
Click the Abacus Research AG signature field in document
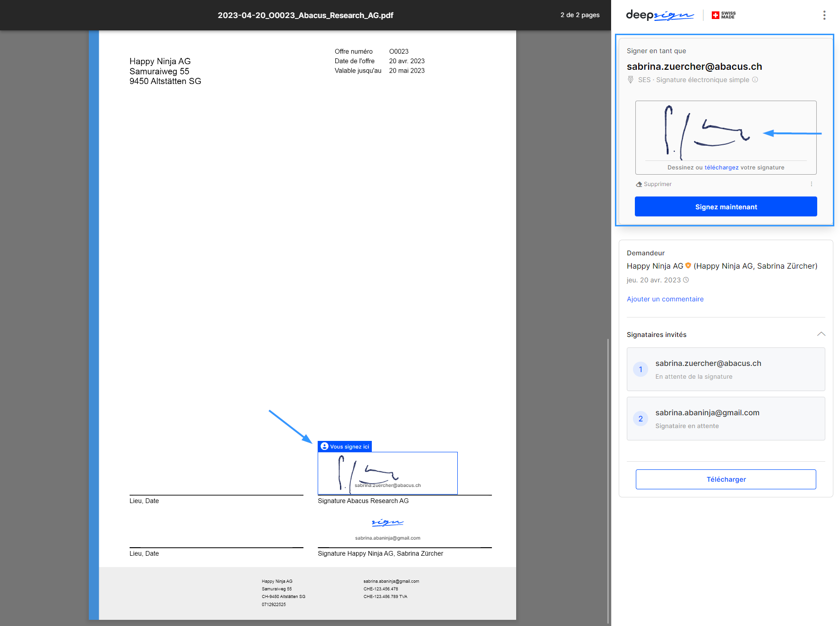point(387,473)
